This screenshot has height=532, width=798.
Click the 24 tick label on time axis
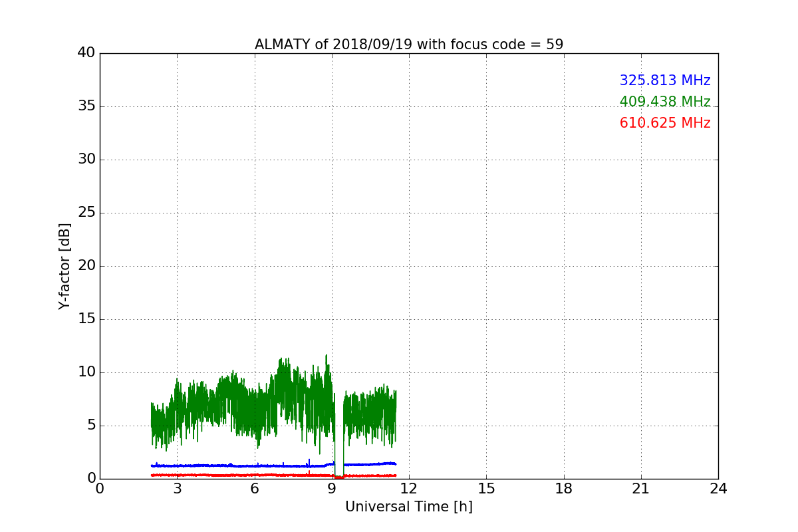click(718, 489)
